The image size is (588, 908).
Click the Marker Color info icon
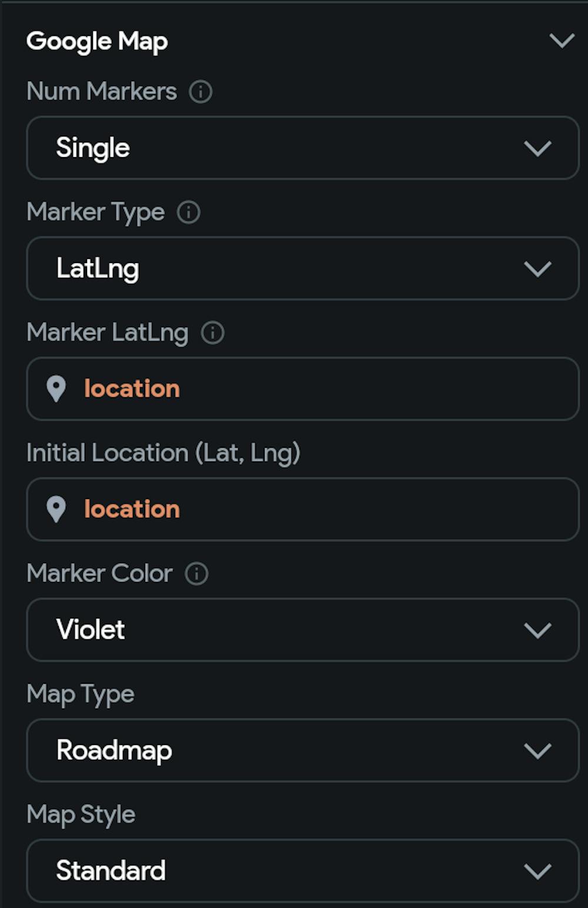(197, 573)
